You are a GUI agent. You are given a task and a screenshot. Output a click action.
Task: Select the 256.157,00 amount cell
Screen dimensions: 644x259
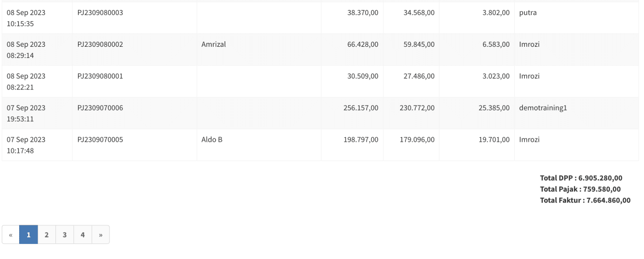361,108
